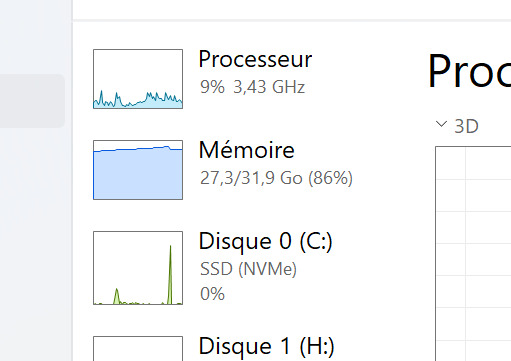Screen dimensions: 511x361
Task: Expand the 3D graph selector chevron
Action: (441, 124)
